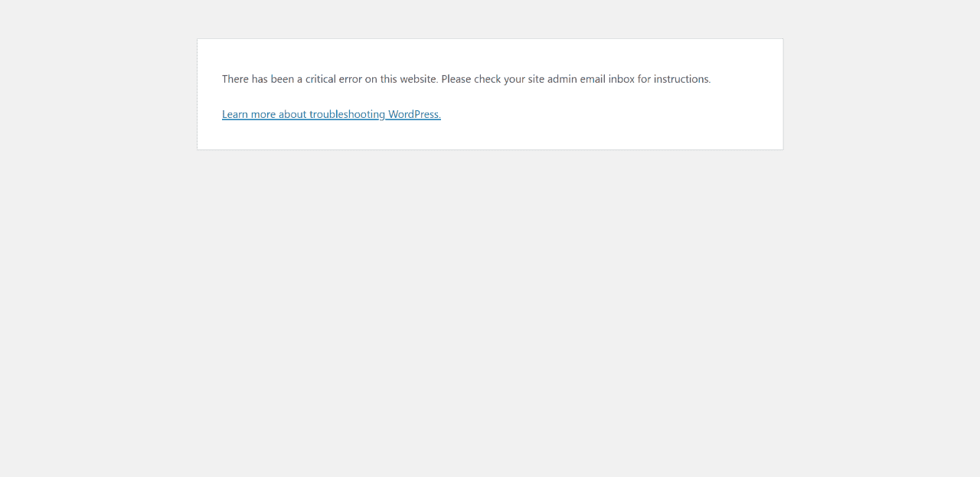Click the top edge of the error container
This screenshot has height=477, width=980.
point(490,38)
